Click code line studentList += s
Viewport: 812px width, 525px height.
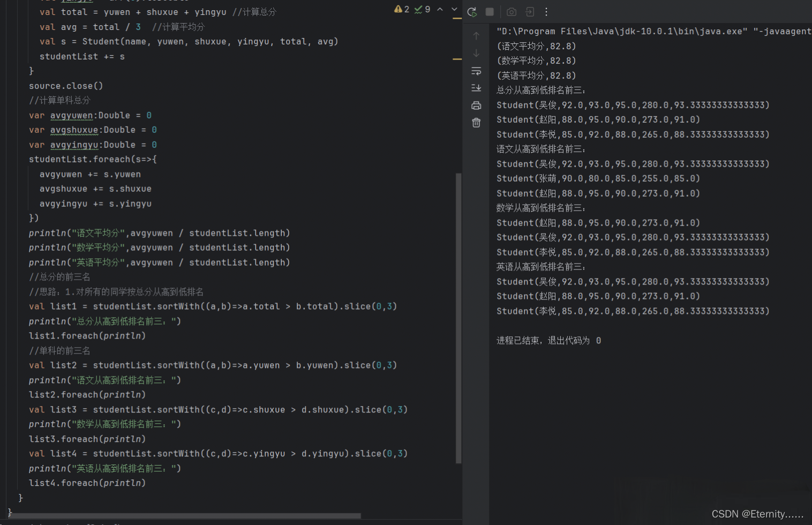pyautogui.click(x=82, y=56)
